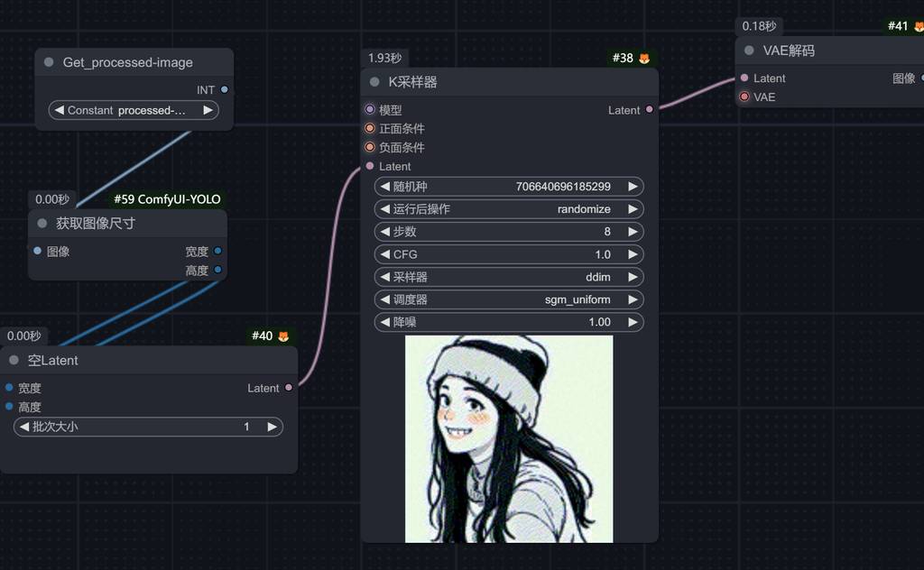Click the 宽度 output socket on 获取图像尺寸
This screenshot has width=924, height=570.
pyautogui.click(x=217, y=252)
